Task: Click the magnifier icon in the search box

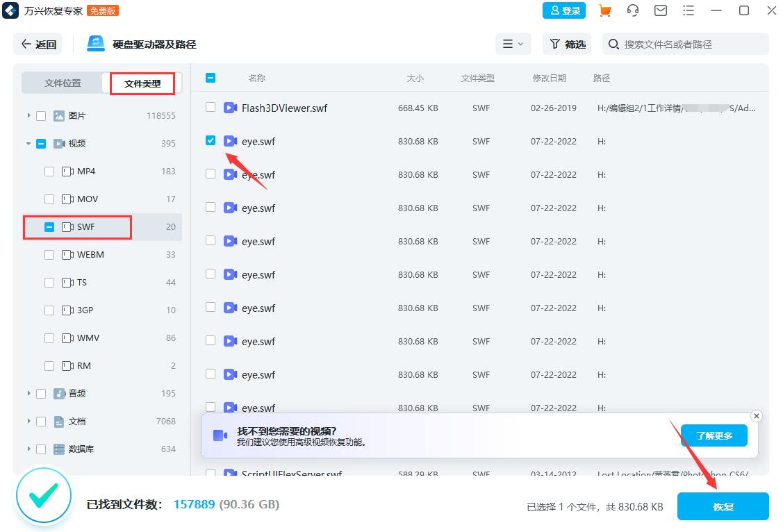Action: click(613, 44)
